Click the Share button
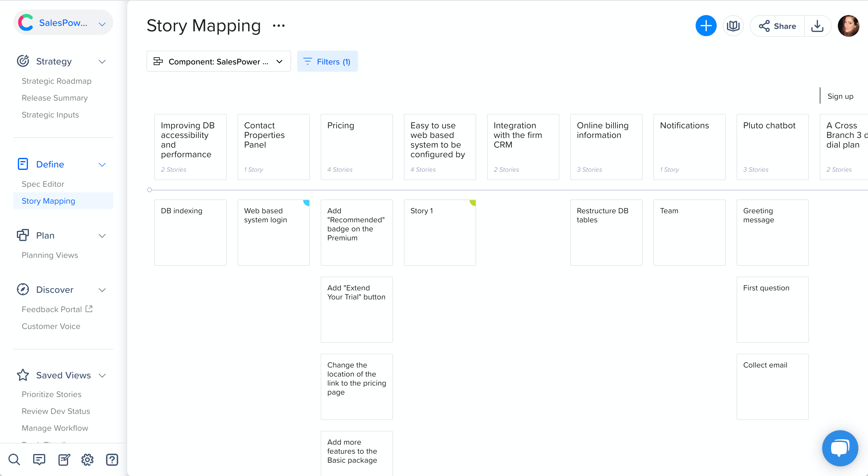 pyautogui.click(x=777, y=26)
